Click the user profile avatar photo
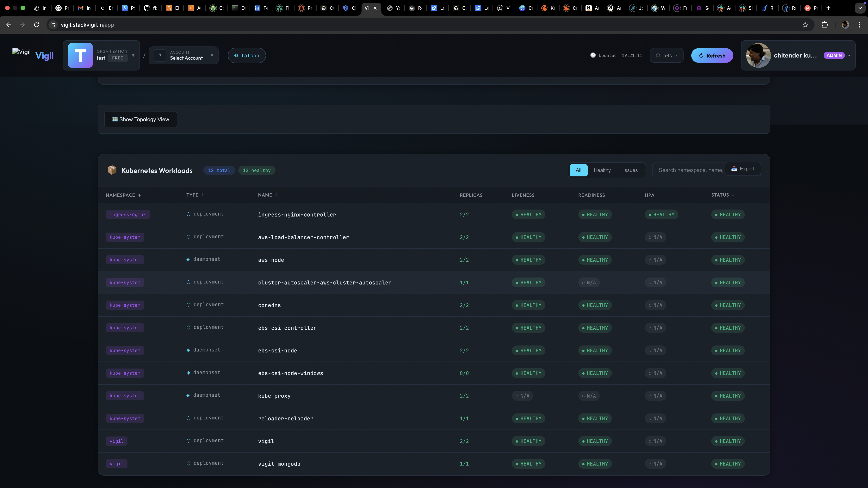The height and width of the screenshot is (488, 868). pos(758,55)
